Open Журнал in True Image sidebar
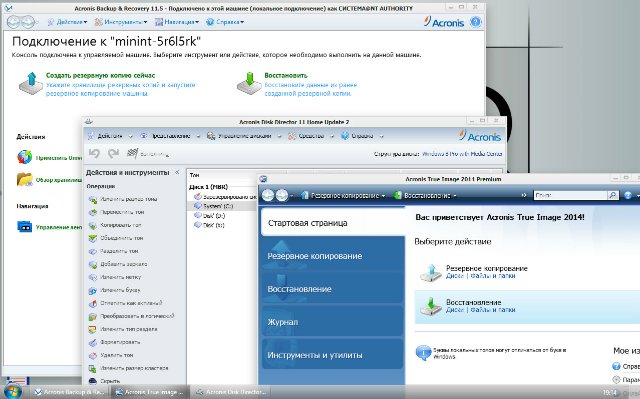Screen dimensions: 640x399 (332, 322)
